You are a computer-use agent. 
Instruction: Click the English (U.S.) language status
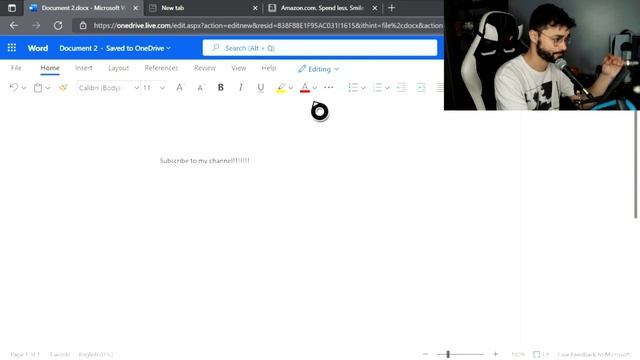[x=96, y=354]
